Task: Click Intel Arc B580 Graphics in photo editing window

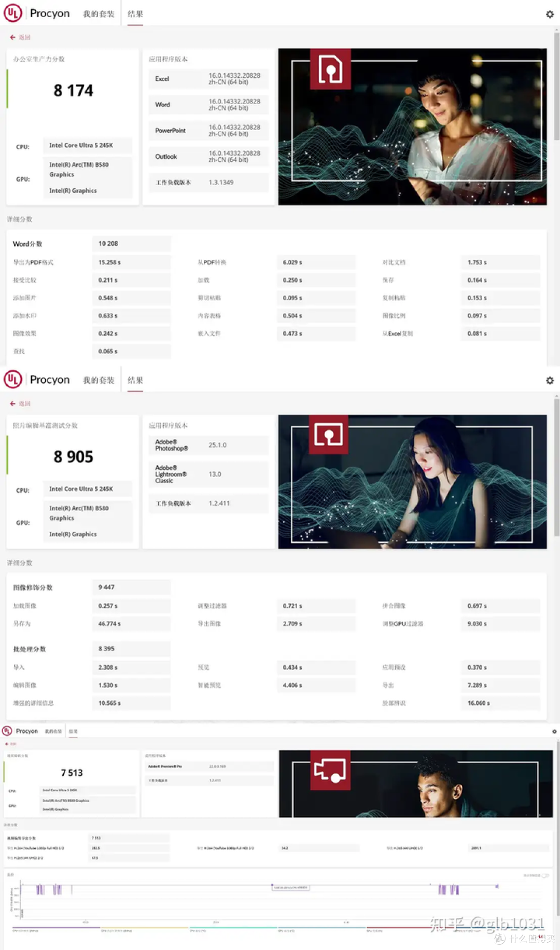Action: 79,513
